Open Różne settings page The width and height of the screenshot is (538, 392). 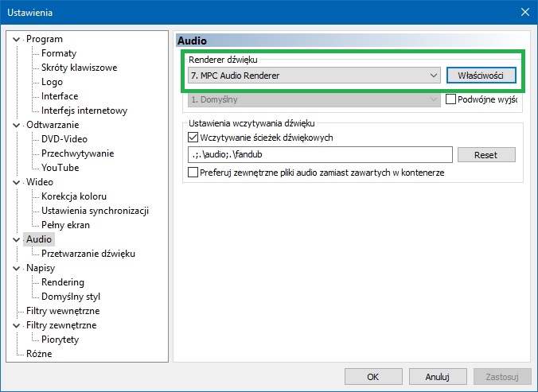pos(39,354)
